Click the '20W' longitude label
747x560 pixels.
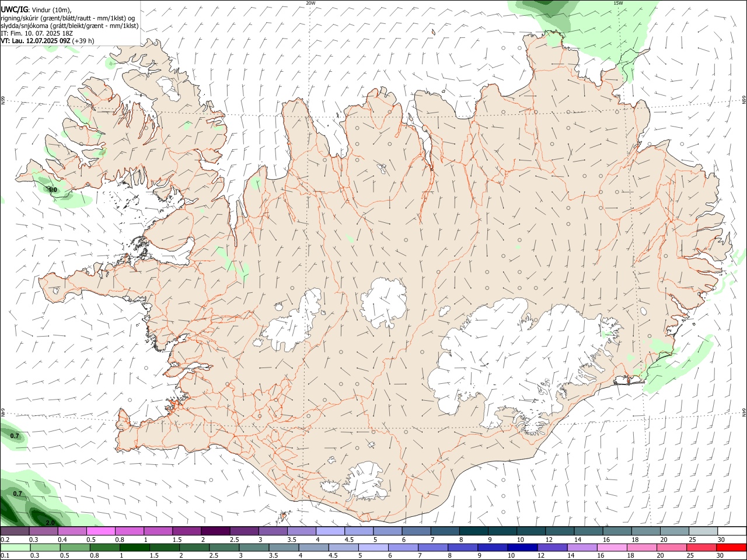tap(310, 3)
